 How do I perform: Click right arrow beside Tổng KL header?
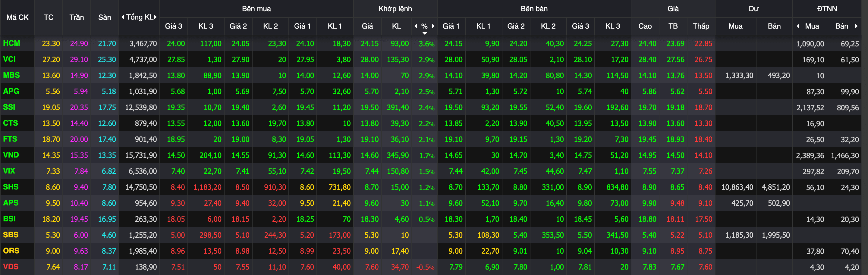tap(155, 17)
